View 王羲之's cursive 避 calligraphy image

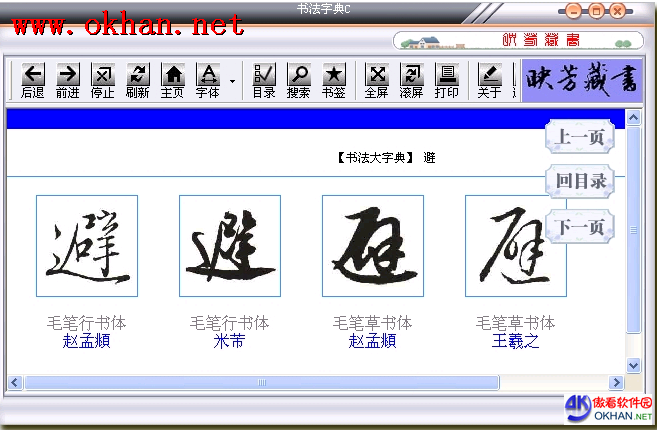coord(516,246)
